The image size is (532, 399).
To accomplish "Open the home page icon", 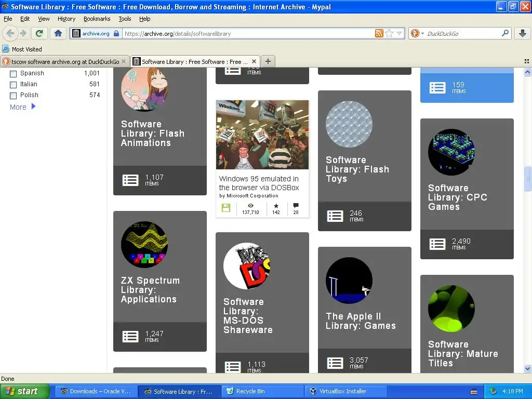I will pos(58,33).
